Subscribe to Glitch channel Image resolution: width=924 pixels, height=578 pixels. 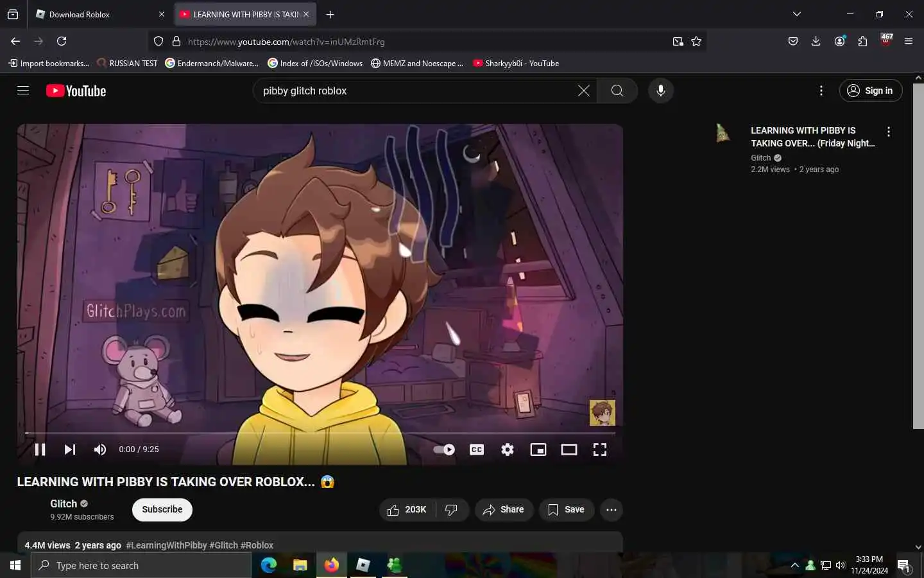click(162, 509)
